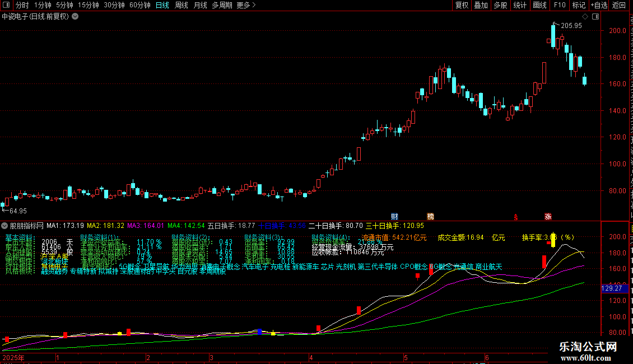Click the blue signal marker on indicator
This screenshot has height=364, width=633.
[x=259, y=332]
